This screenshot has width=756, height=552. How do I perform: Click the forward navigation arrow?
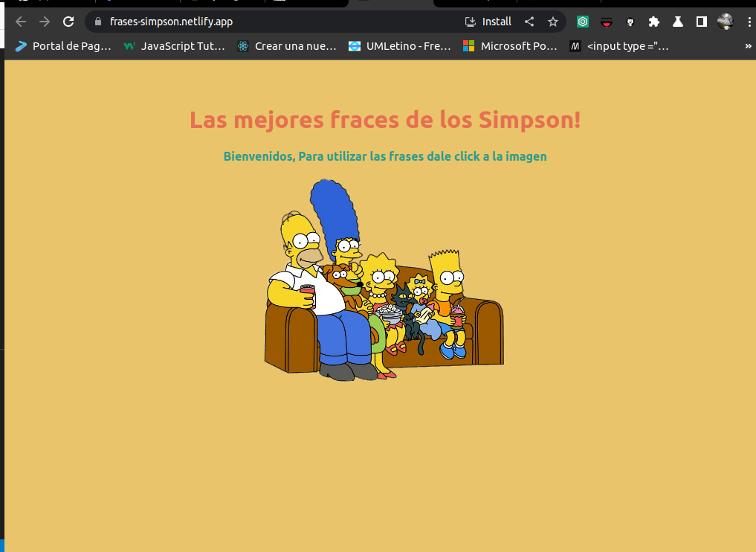(44, 22)
